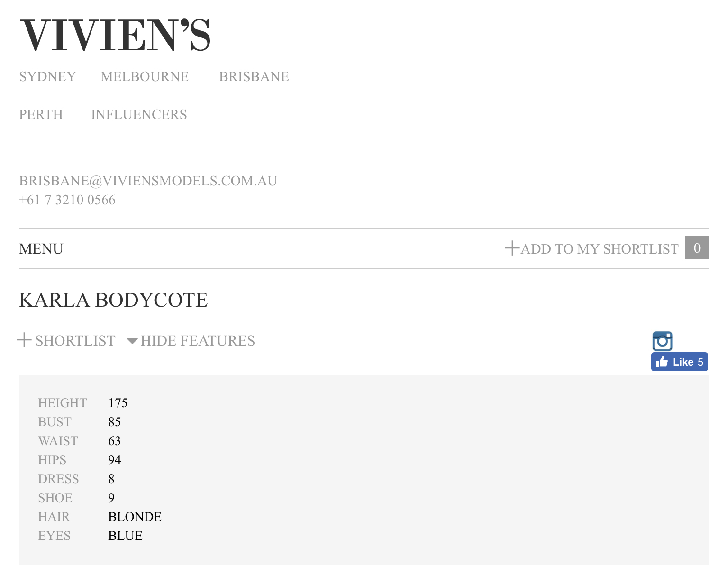Click the VIVIEN'S logo
The image size is (728, 576).
115,36
